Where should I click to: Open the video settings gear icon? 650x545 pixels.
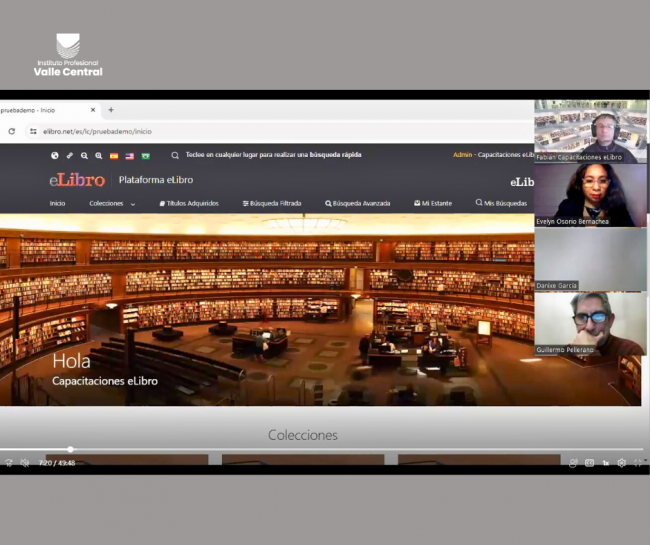(x=621, y=463)
